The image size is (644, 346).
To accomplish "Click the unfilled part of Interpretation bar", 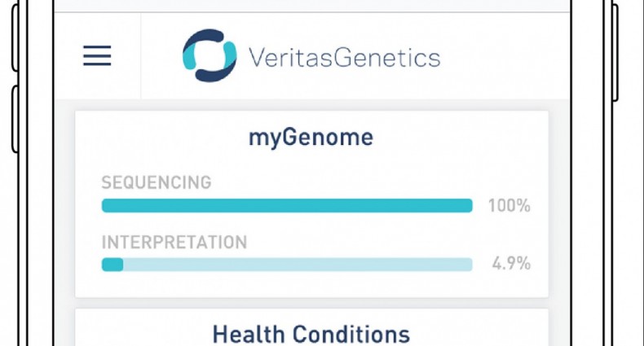I will (298, 265).
